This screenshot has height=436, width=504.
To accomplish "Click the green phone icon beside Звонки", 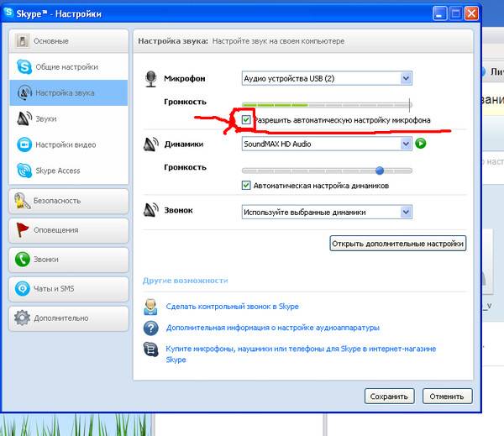I will coord(22,259).
